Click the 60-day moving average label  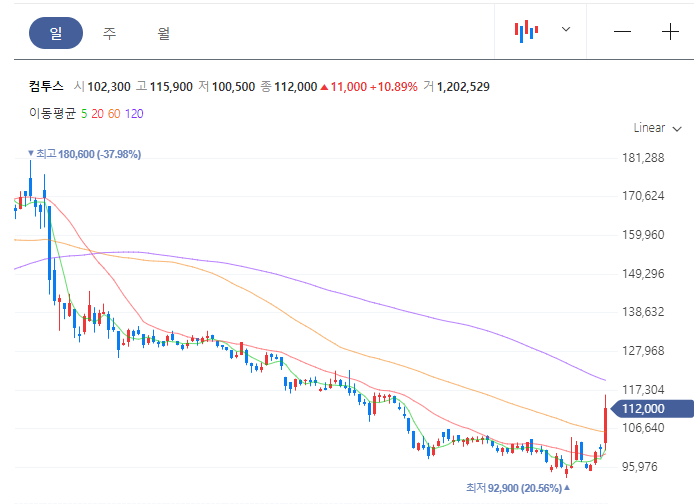point(114,114)
